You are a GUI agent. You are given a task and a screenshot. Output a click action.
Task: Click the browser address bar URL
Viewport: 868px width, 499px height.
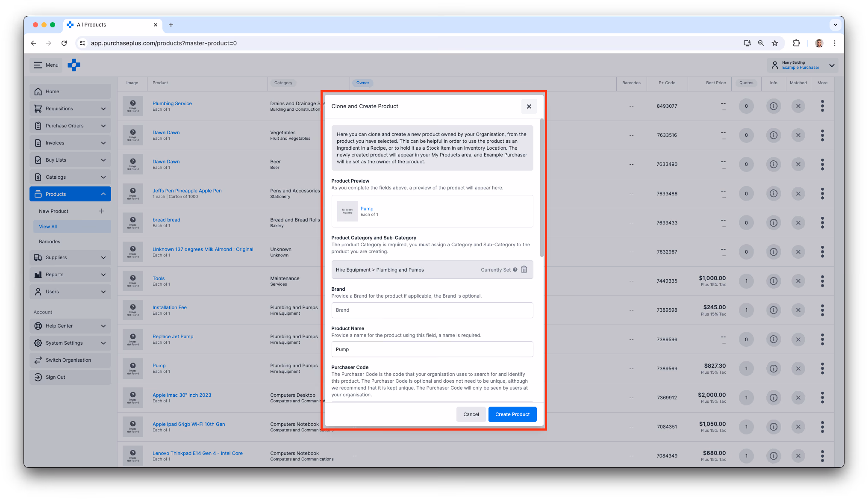[164, 43]
